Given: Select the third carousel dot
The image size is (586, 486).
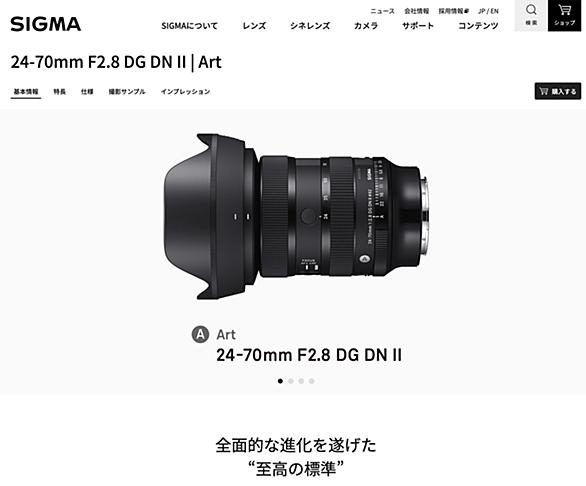Looking at the screenshot, I should 301,381.
